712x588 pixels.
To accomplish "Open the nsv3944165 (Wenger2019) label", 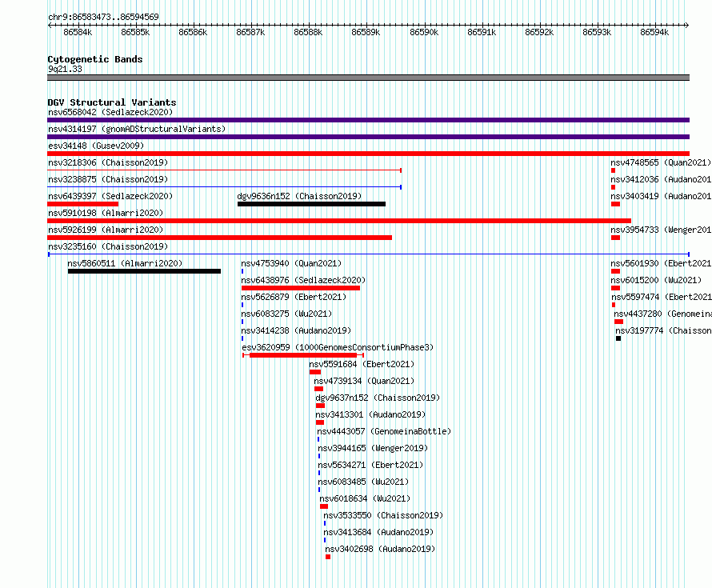I will click(x=373, y=448).
